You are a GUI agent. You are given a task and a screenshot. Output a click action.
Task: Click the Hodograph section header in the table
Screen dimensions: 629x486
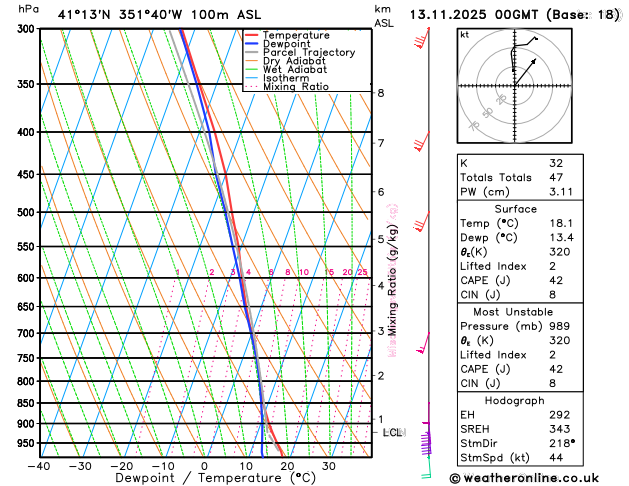point(514,401)
